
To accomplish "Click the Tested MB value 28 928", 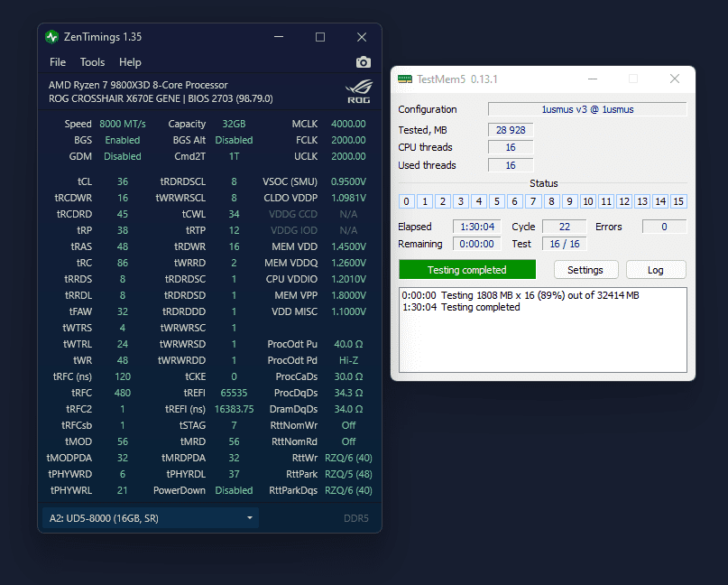I will pos(511,130).
